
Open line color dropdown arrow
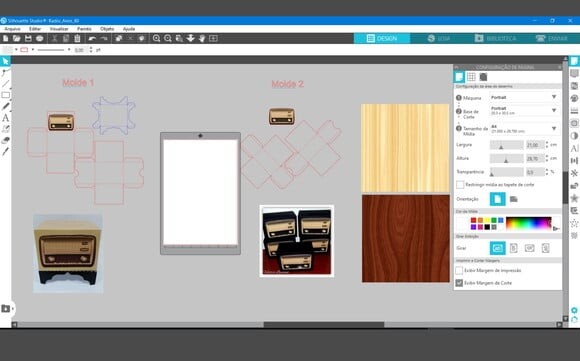click(x=33, y=50)
